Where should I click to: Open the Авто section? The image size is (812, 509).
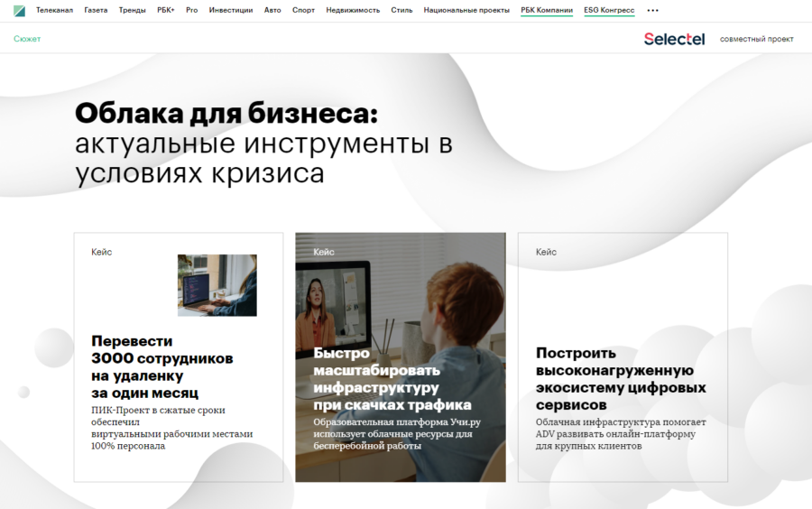(272, 10)
